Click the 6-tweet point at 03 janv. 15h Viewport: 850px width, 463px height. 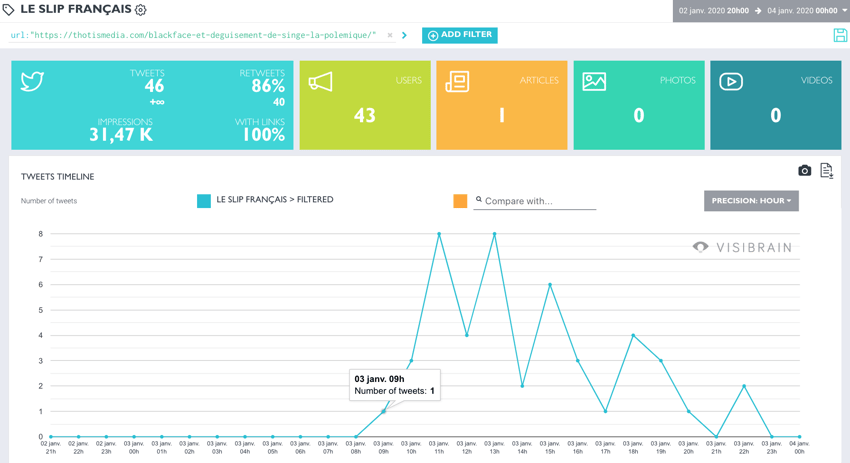coord(550,285)
